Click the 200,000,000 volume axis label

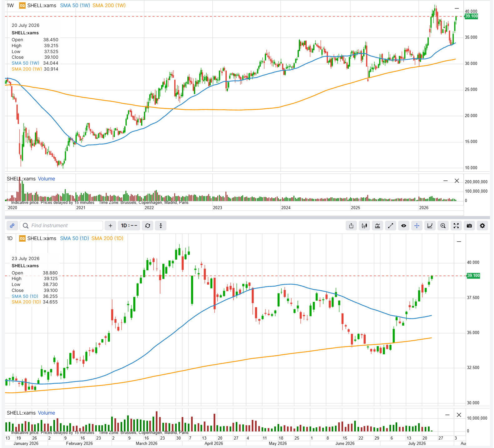click(x=476, y=182)
